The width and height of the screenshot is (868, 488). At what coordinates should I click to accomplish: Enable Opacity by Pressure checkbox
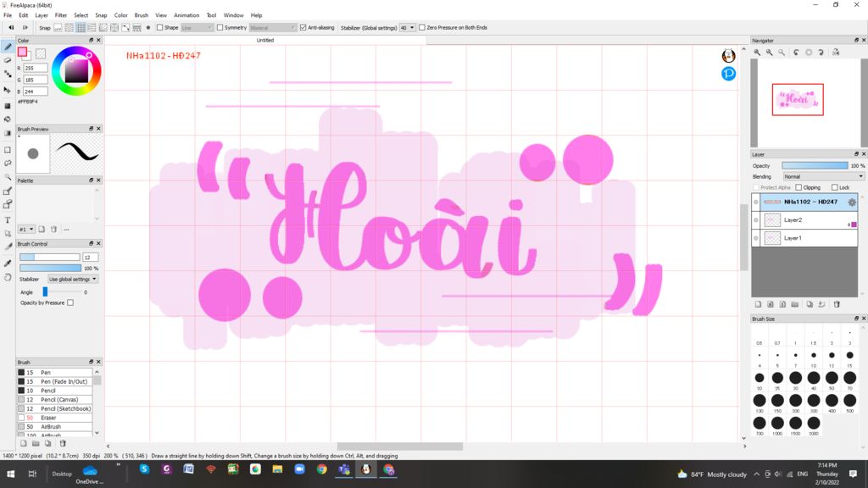coord(70,302)
